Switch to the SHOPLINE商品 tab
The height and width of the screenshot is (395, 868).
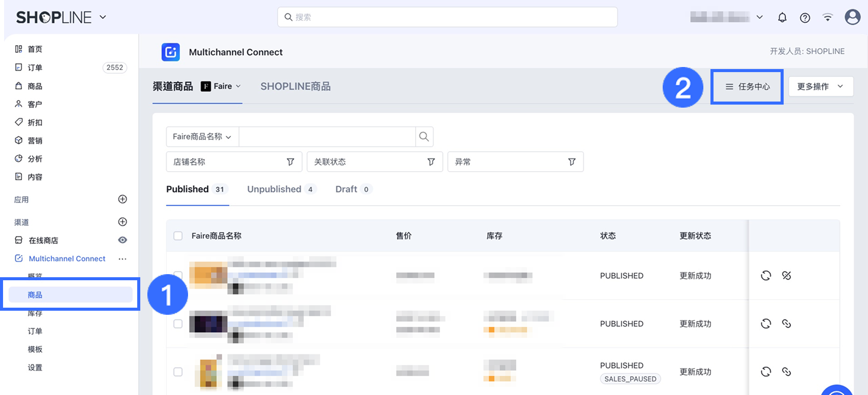pyautogui.click(x=295, y=86)
